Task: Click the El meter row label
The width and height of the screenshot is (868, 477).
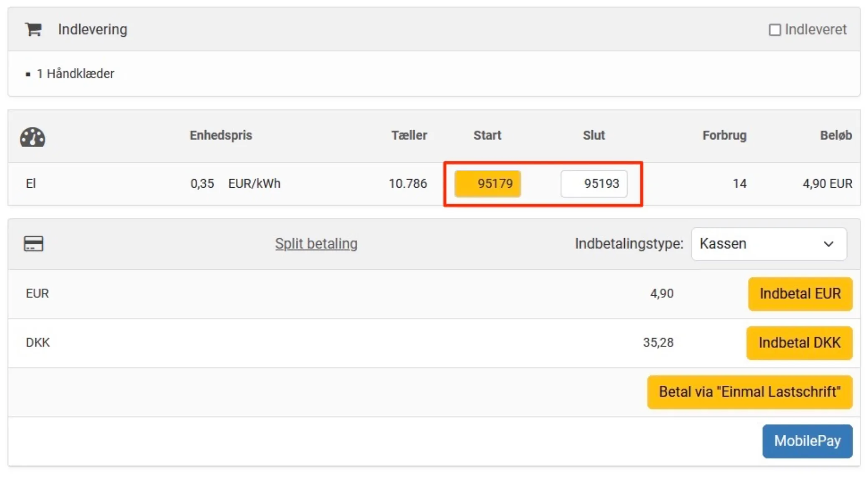Action: (31, 183)
